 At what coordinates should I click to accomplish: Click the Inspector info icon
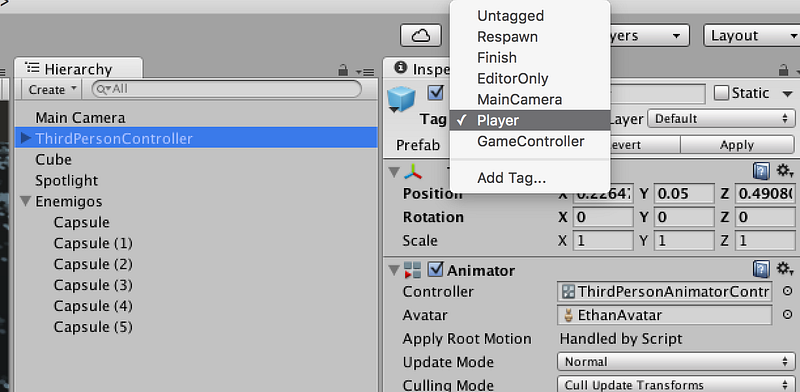point(402,67)
